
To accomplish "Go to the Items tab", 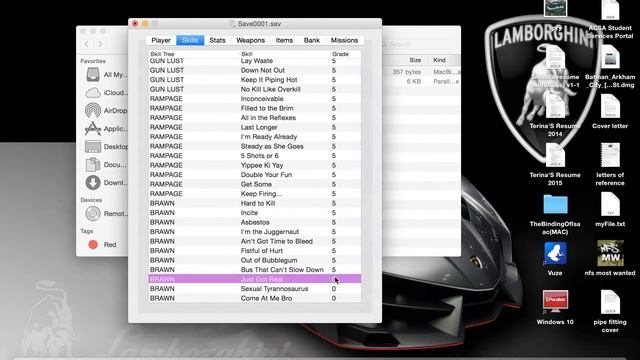I will tap(284, 40).
